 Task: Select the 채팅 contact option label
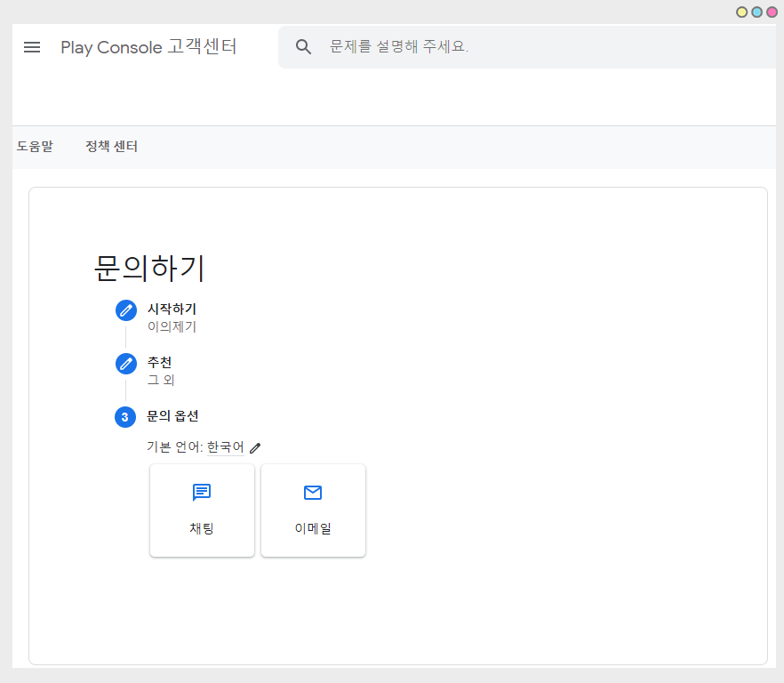tap(202, 528)
